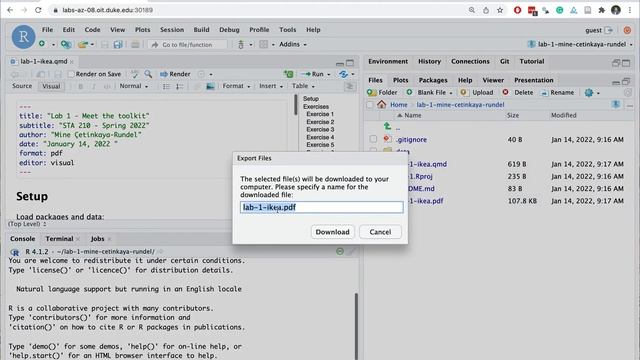Open the Normal paragraph style dropdown
The width and height of the screenshot is (640, 360).
point(134,86)
